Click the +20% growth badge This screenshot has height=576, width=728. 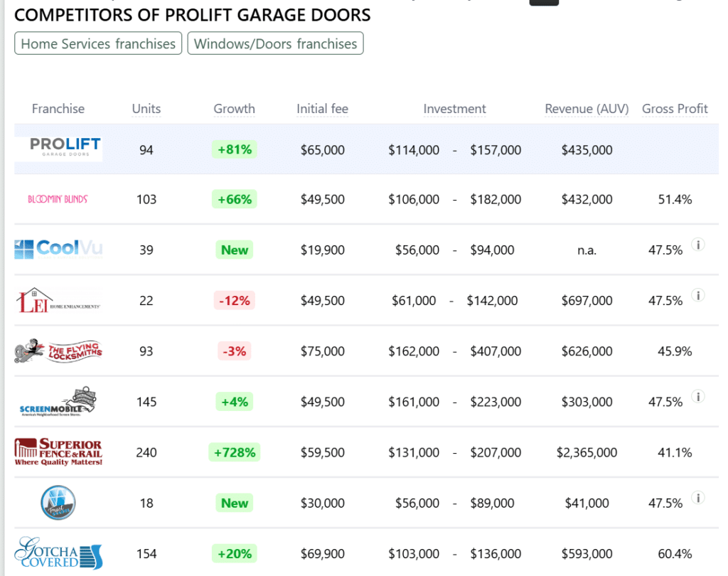click(235, 554)
